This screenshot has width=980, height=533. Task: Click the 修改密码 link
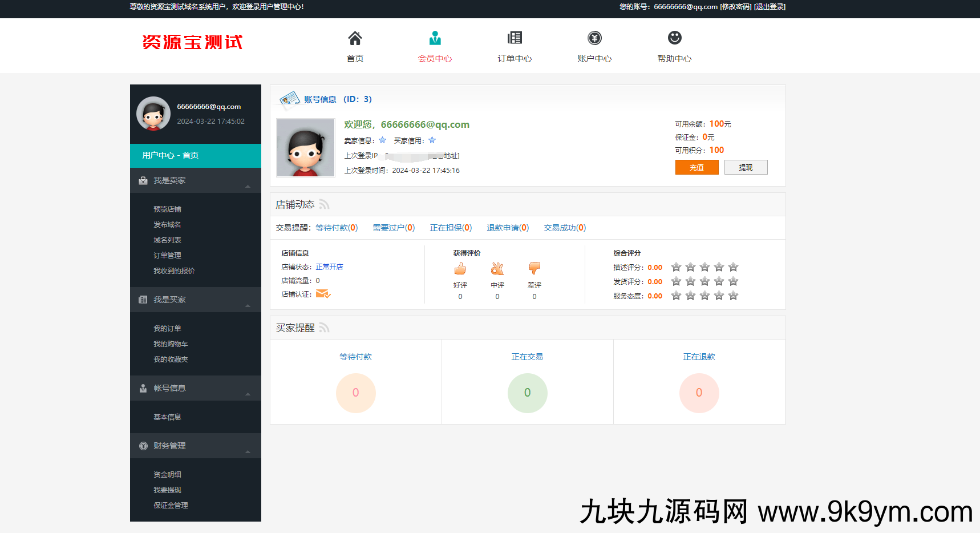(735, 7)
